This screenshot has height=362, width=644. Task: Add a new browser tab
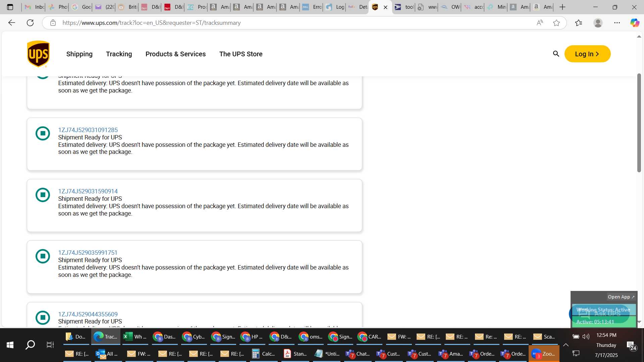(562, 7)
